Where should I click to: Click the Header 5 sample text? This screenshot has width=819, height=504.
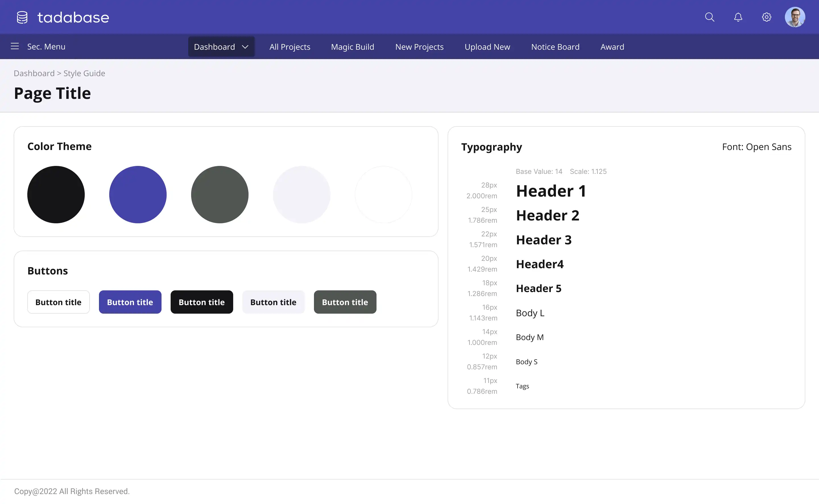point(538,289)
